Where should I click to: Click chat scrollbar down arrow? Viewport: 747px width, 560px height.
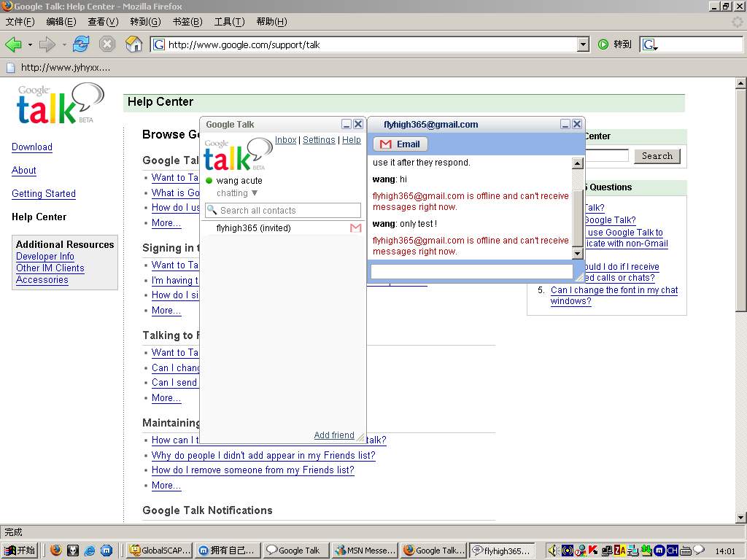(578, 253)
